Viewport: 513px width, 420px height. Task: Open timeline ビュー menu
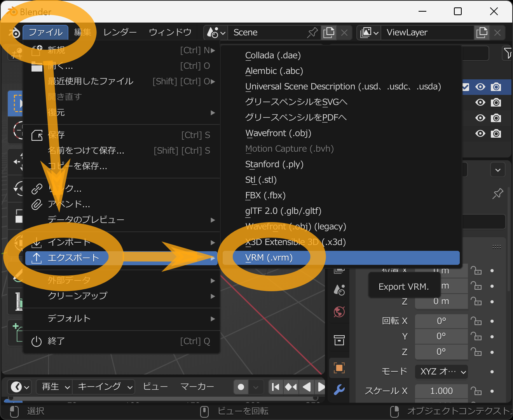pyautogui.click(x=155, y=387)
